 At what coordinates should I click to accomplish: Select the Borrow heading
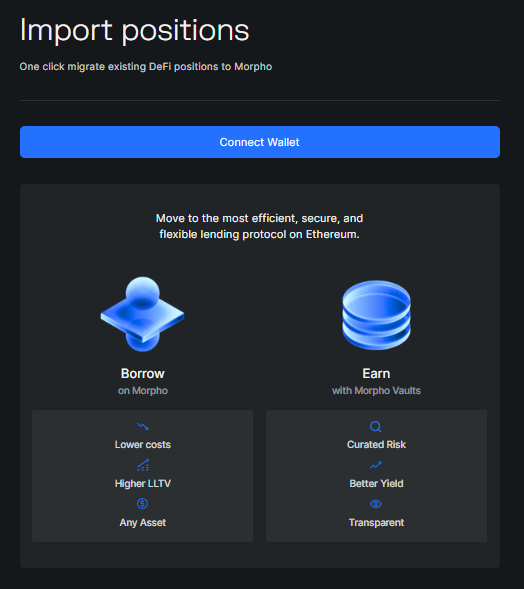click(x=143, y=373)
